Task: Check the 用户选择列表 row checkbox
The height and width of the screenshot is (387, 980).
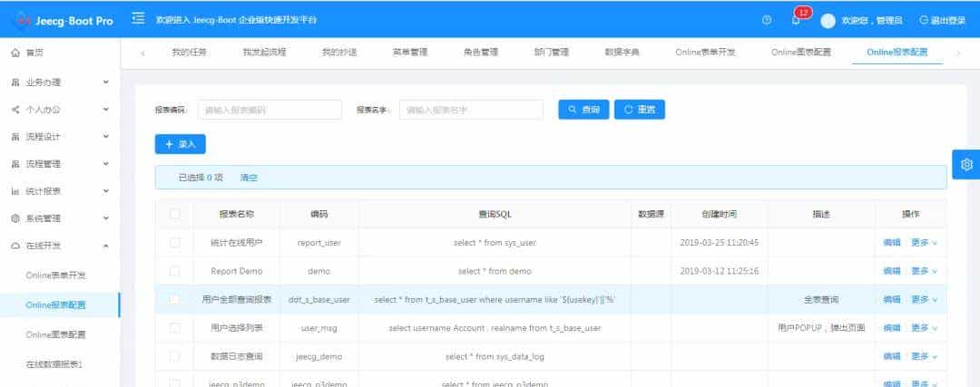Action: (x=174, y=328)
